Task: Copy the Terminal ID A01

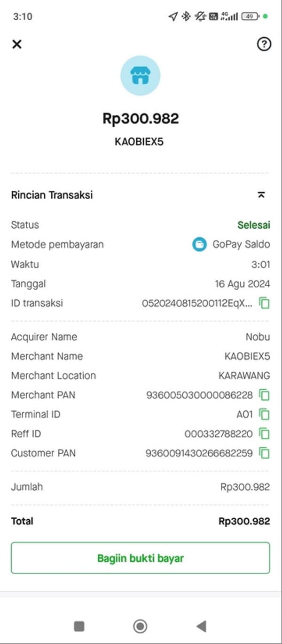Action: point(265,415)
